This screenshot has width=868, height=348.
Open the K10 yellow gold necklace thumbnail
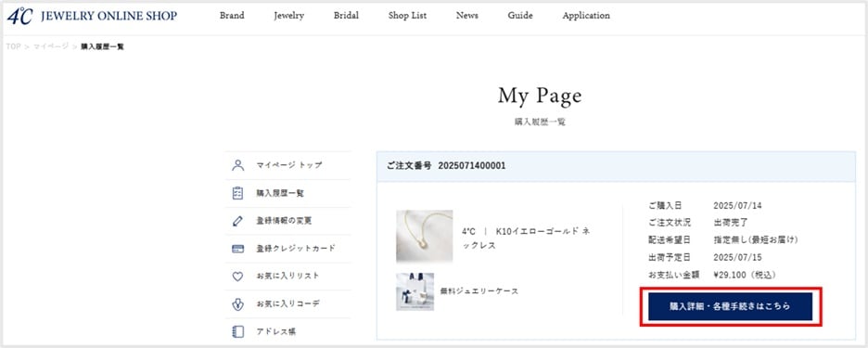click(425, 236)
